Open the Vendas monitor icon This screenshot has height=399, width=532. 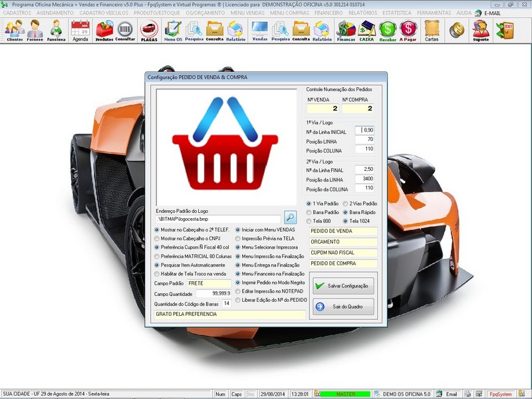[x=260, y=30]
